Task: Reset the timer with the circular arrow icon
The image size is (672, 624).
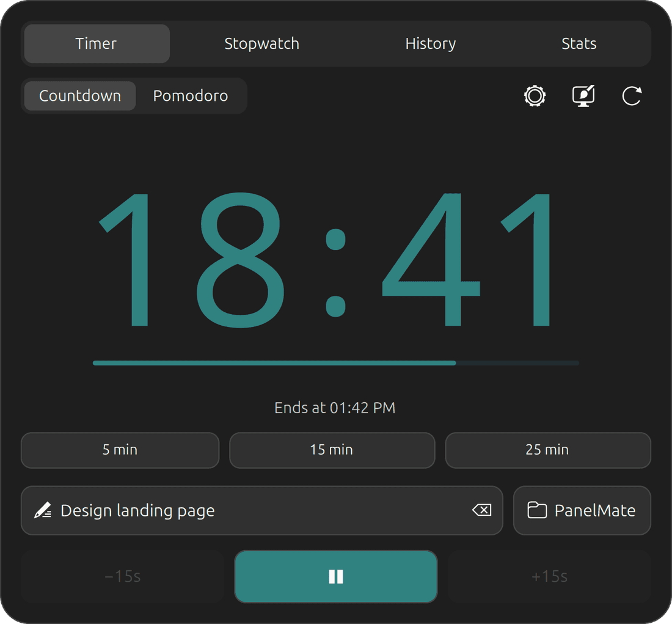Action: tap(632, 95)
